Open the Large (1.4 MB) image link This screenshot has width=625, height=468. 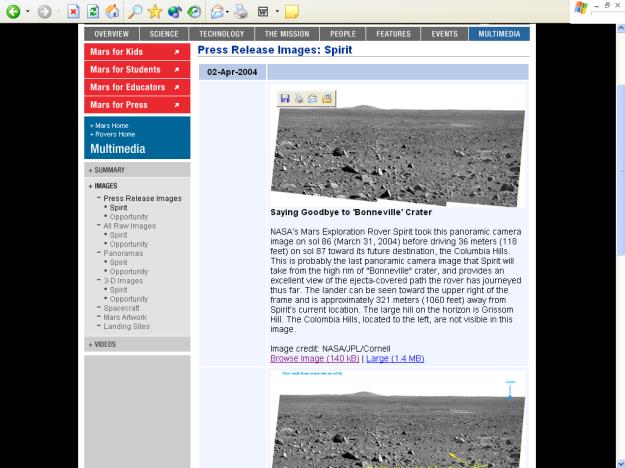(395, 358)
